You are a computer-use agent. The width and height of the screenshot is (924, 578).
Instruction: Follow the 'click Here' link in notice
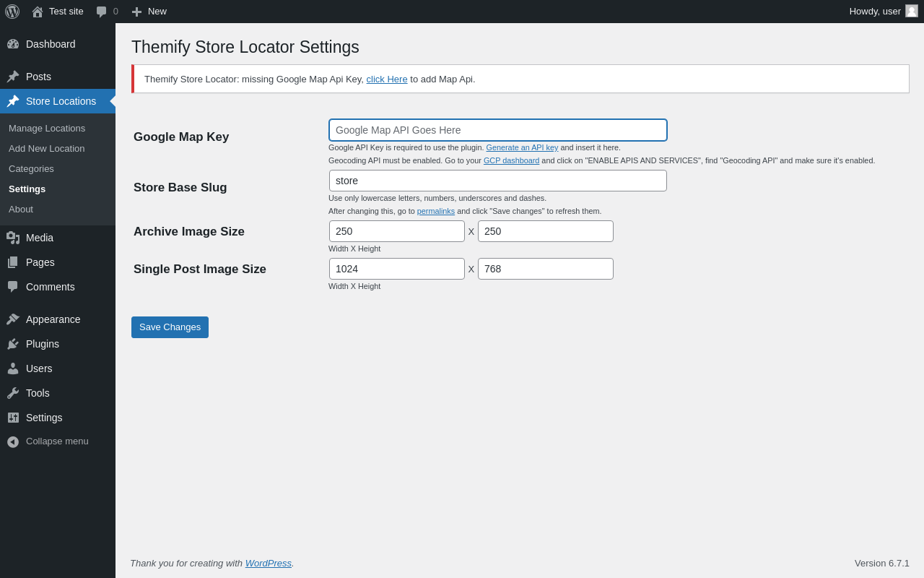click(x=387, y=79)
